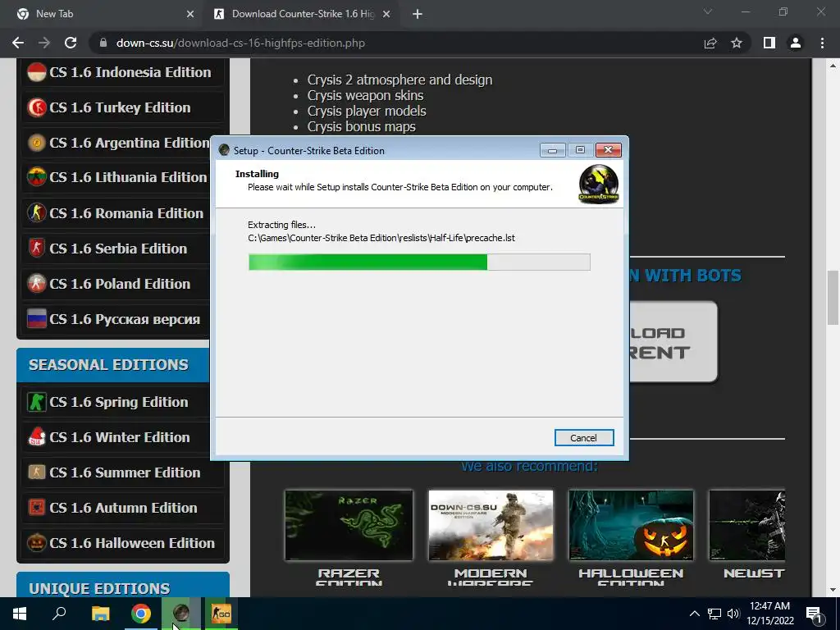Click 'Crysis weapon skins' list item

tap(365, 95)
